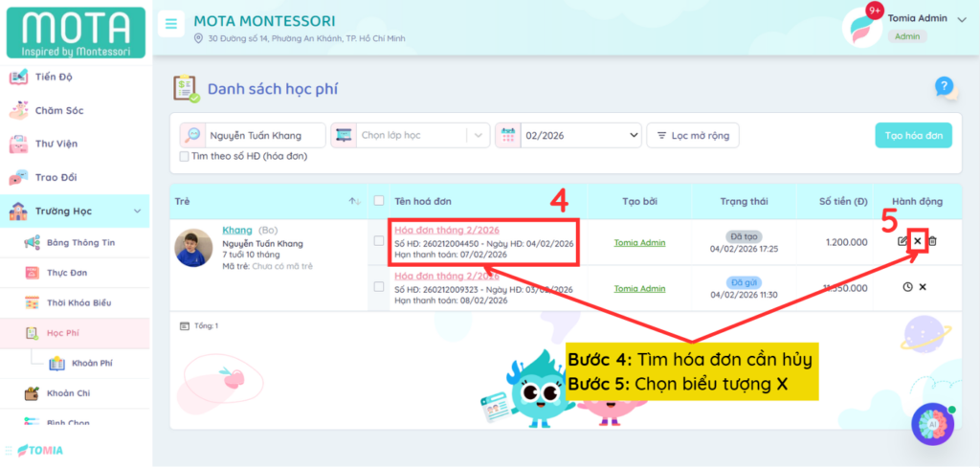Open Thực Đơn in the sidebar
The image size is (980, 468).
(66, 273)
